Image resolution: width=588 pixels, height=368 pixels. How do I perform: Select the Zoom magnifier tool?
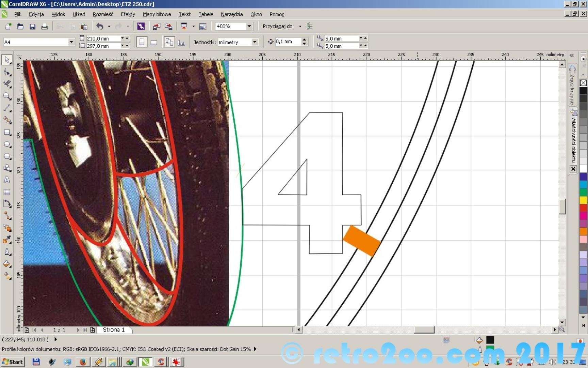(x=7, y=96)
